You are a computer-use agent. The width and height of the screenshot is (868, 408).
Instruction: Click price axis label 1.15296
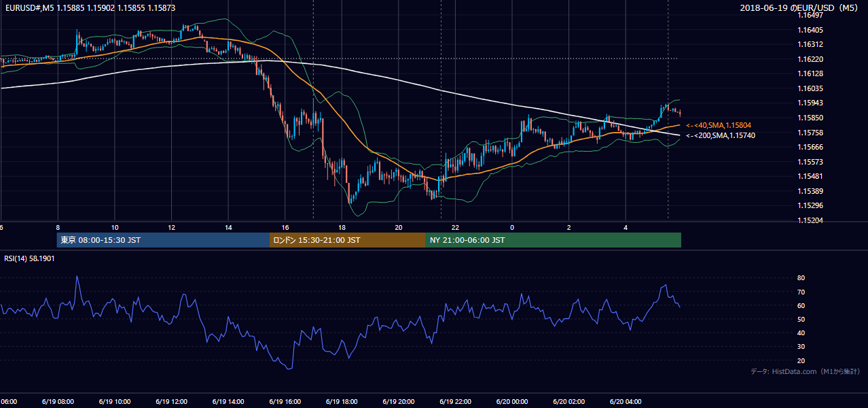click(x=810, y=205)
